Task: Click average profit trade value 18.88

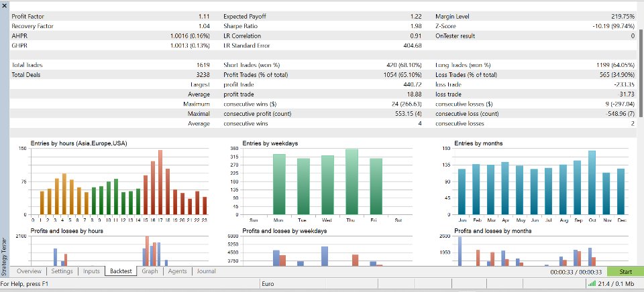Action: tap(415, 94)
